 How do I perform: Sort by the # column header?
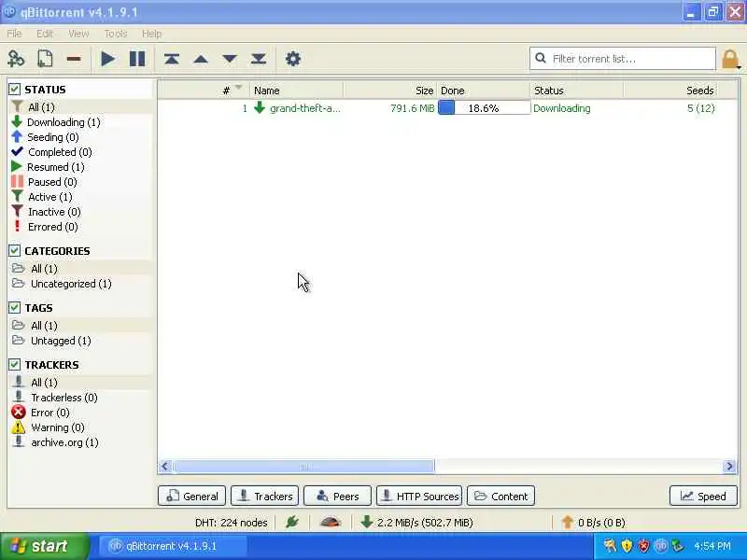pyautogui.click(x=204, y=90)
